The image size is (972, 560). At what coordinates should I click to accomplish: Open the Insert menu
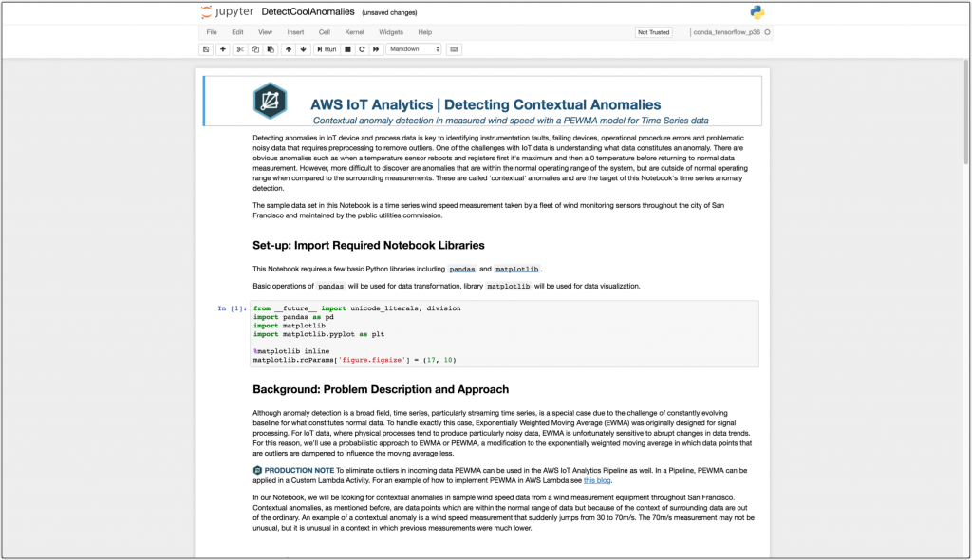pos(296,32)
